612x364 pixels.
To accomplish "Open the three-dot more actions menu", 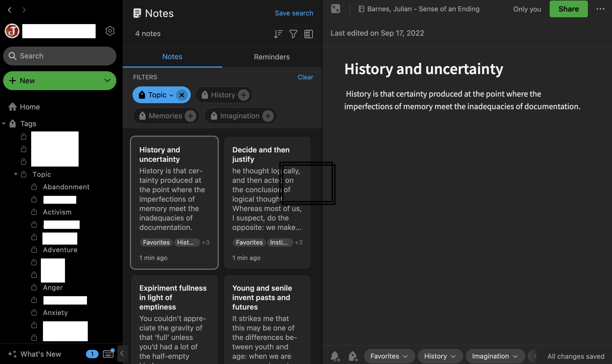I will [x=600, y=9].
